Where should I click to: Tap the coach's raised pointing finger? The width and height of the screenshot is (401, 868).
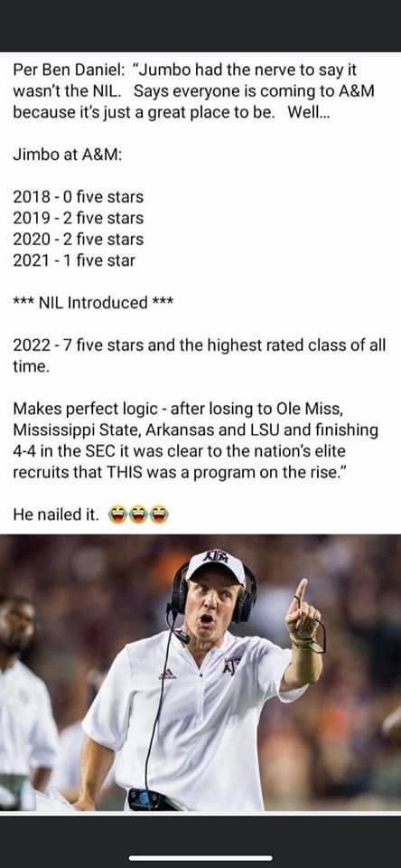pyautogui.click(x=300, y=593)
